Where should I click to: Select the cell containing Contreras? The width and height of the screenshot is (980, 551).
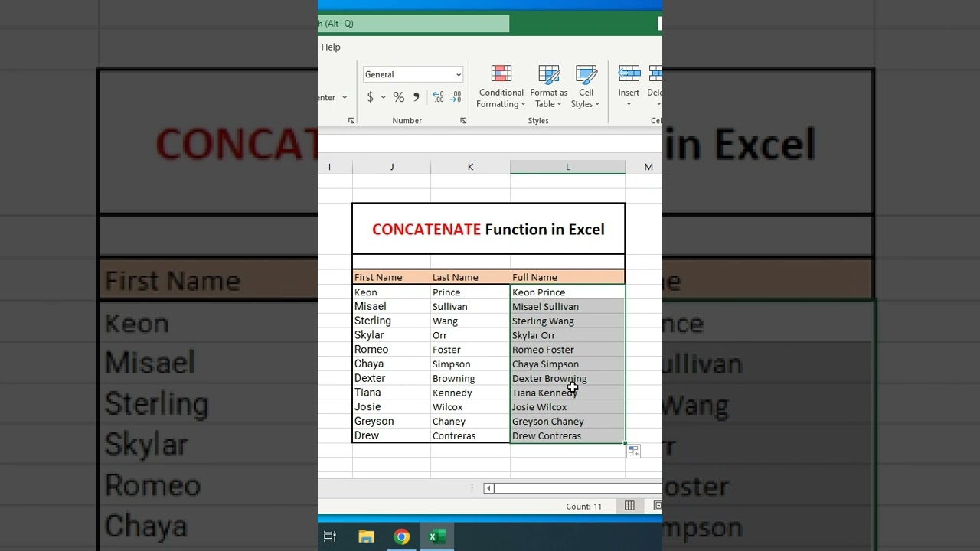coord(470,435)
